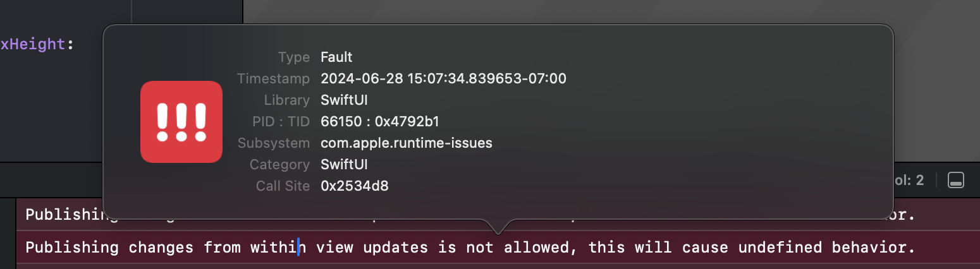Toggle the debug area panel icon
980x269 pixels.
(x=955, y=180)
